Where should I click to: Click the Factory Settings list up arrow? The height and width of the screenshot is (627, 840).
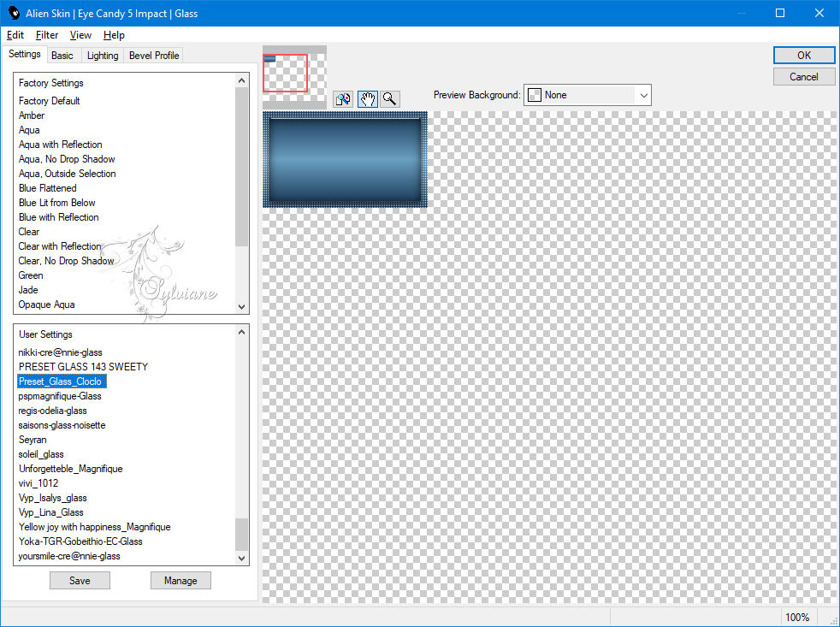coord(241,80)
